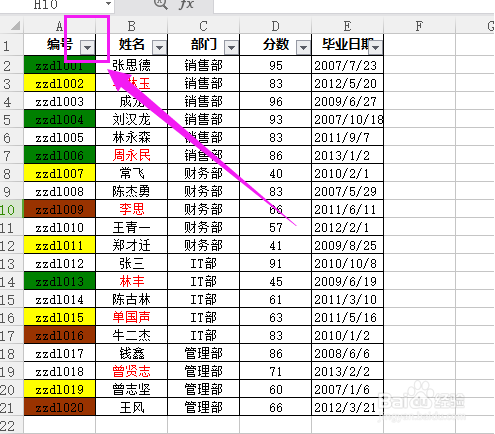Select row 10 header

[11, 210]
